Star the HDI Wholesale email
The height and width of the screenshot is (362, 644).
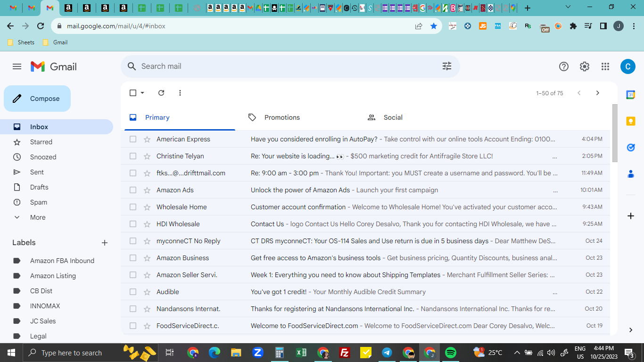(147, 224)
